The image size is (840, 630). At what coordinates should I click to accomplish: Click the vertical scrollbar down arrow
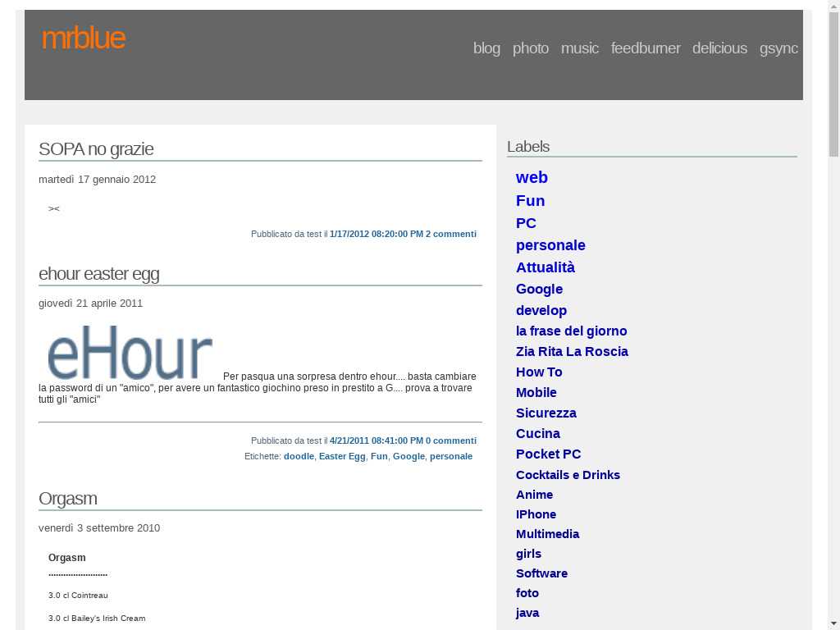point(833,623)
